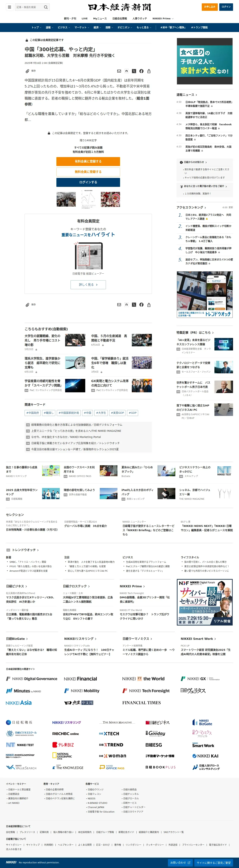The width and height of the screenshot is (239, 868).
Task: Click the save clip icon above こちらもおすすめ section
Action: coord(27,305)
